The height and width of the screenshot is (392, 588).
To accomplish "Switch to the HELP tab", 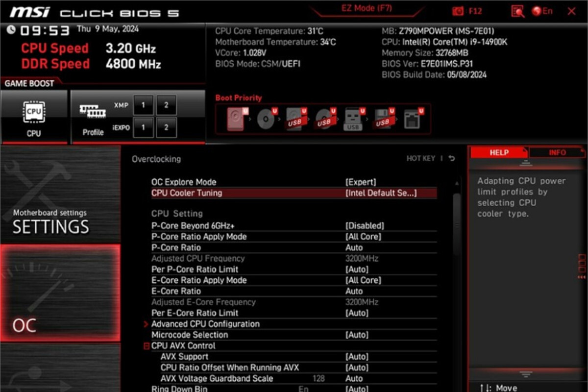I will point(499,152).
